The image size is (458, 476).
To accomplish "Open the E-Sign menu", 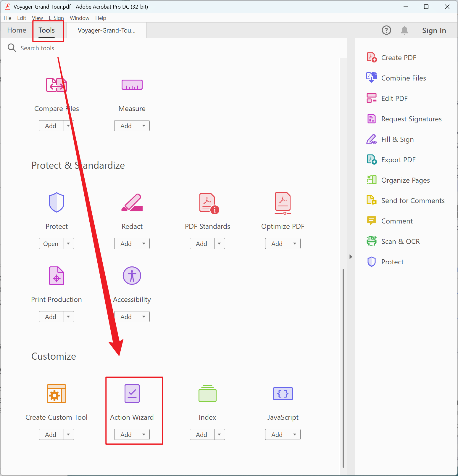I will pos(56,18).
